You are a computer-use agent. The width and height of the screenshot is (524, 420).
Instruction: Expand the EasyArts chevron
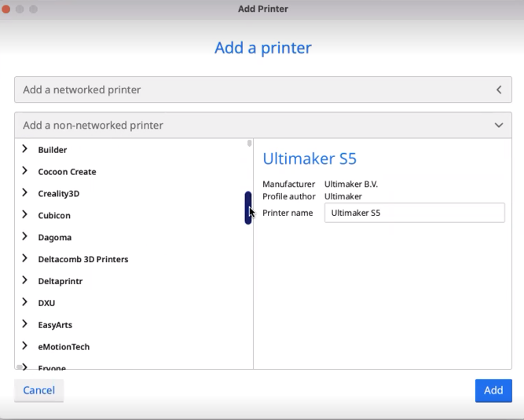tap(24, 324)
